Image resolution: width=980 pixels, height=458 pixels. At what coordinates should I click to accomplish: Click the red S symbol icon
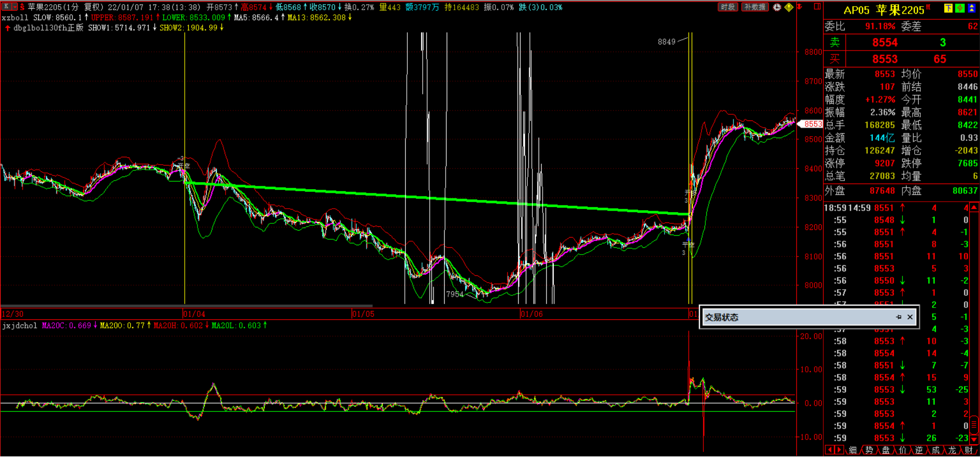[x=22, y=7]
